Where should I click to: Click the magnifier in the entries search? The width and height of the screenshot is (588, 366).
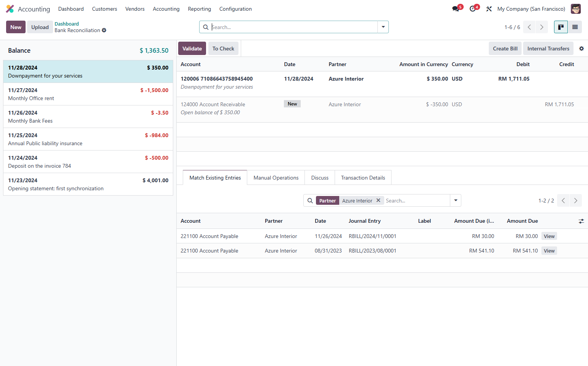tap(310, 201)
